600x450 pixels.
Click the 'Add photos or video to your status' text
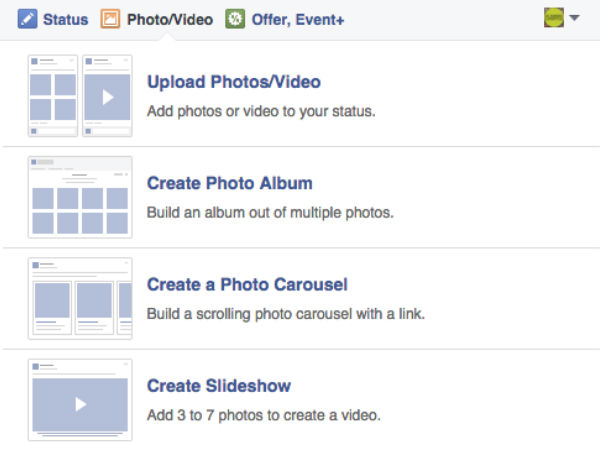click(x=261, y=110)
